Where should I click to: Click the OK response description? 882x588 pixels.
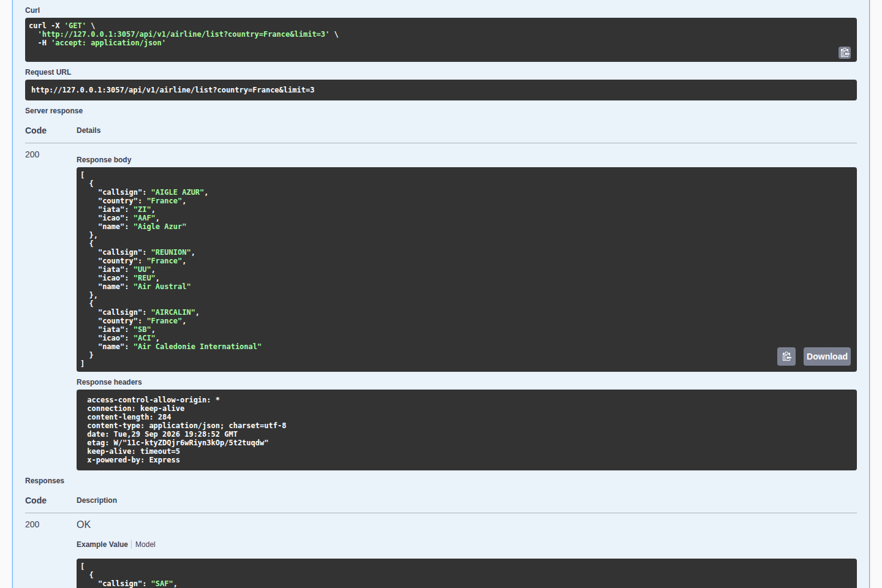point(84,524)
